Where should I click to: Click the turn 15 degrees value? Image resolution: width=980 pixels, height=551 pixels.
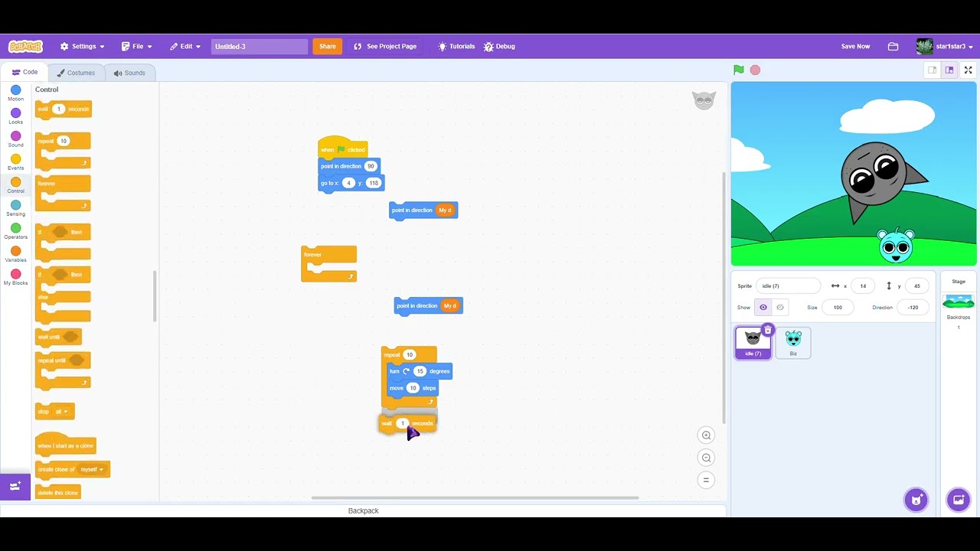point(420,371)
